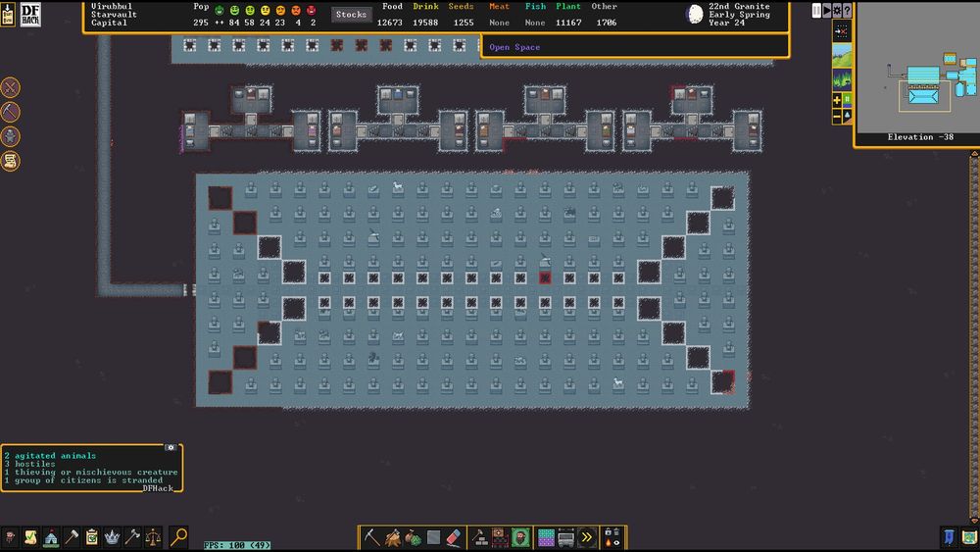Screen dimensions: 980x552
Task: Open the labor hammer icon
Action: point(72,537)
